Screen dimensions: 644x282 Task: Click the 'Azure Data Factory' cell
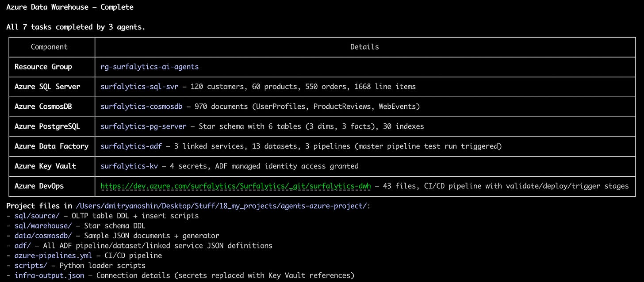[x=51, y=146]
